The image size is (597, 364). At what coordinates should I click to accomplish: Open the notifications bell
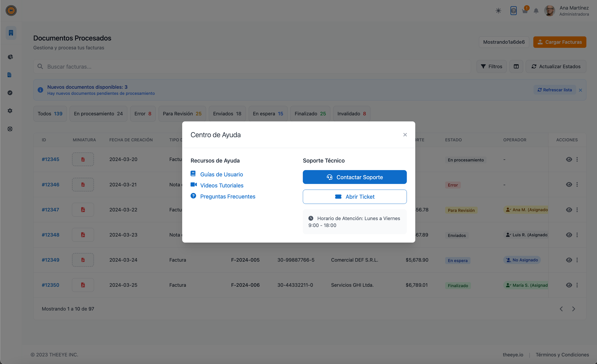coord(536,11)
